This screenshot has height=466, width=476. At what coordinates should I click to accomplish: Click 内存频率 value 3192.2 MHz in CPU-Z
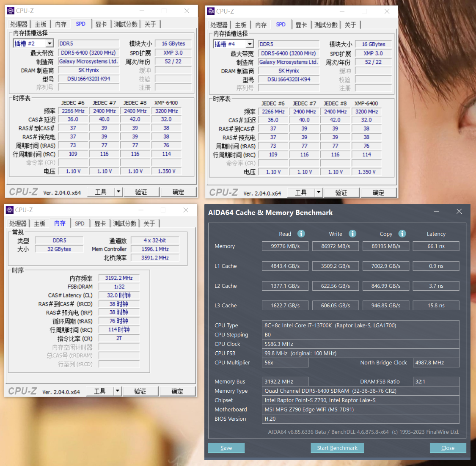click(119, 278)
